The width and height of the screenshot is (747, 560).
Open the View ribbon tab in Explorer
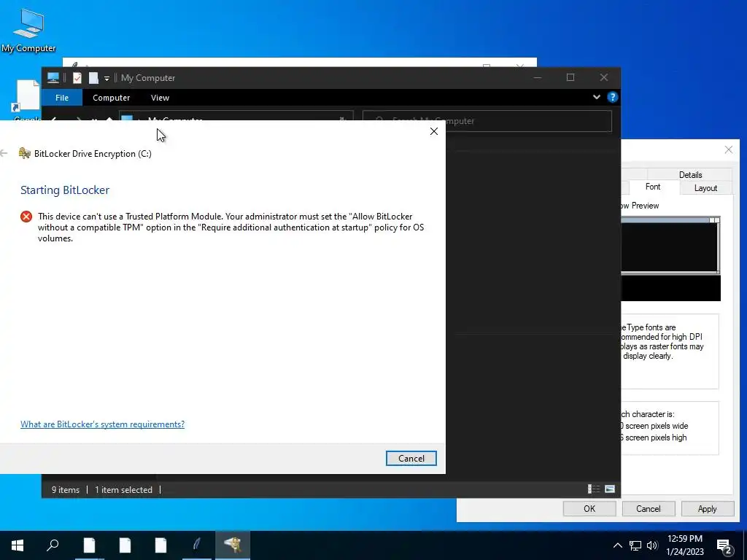160,98
